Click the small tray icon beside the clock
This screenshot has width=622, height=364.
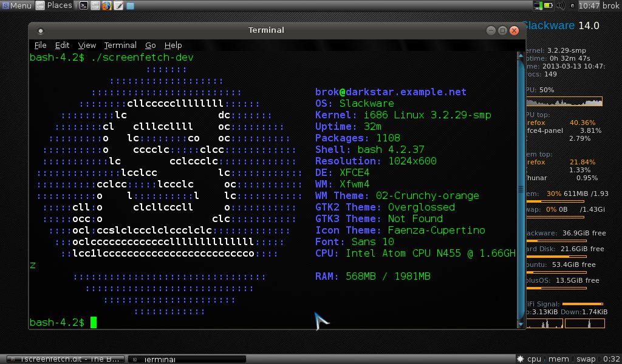click(572, 6)
